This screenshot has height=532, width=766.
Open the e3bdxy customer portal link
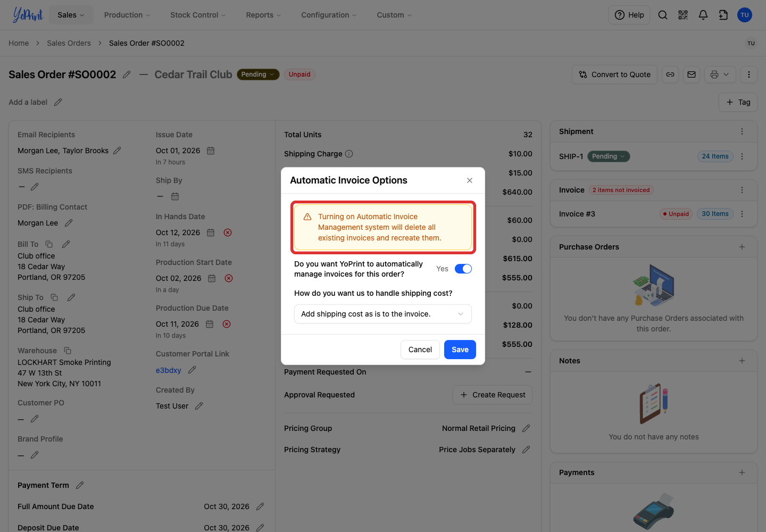[x=169, y=370]
